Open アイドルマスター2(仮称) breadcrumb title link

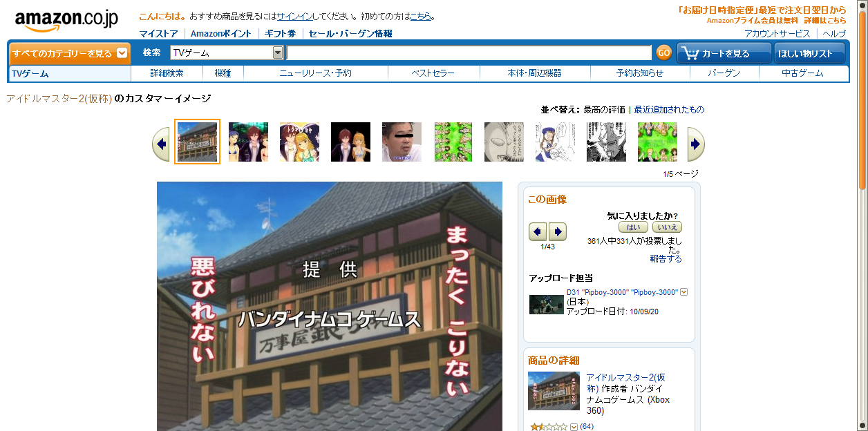pos(59,99)
